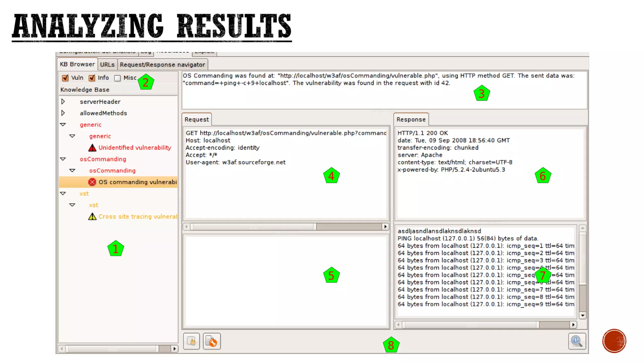Click the OS commanding red error icon
Screen dimensions: 644x362
click(92, 182)
